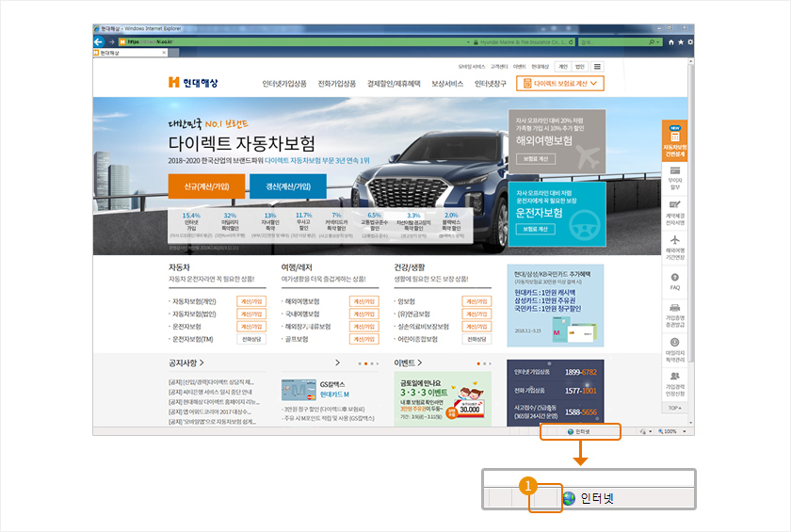
Task: Click the 가입증명 증권발급 printer icon
Action: click(x=674, y=315)
